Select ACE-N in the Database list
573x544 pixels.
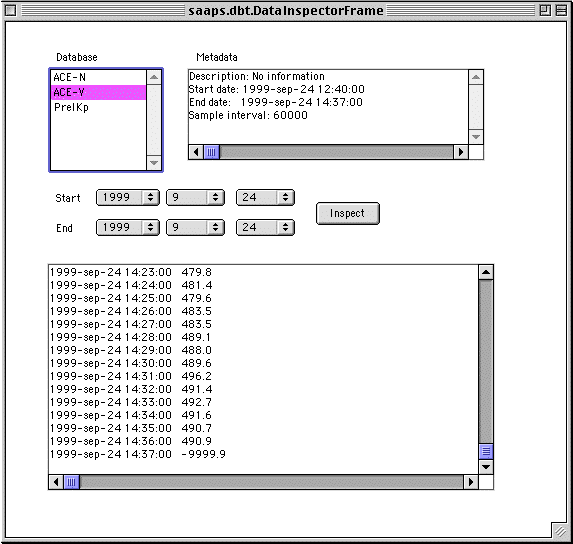click(98, 77)
